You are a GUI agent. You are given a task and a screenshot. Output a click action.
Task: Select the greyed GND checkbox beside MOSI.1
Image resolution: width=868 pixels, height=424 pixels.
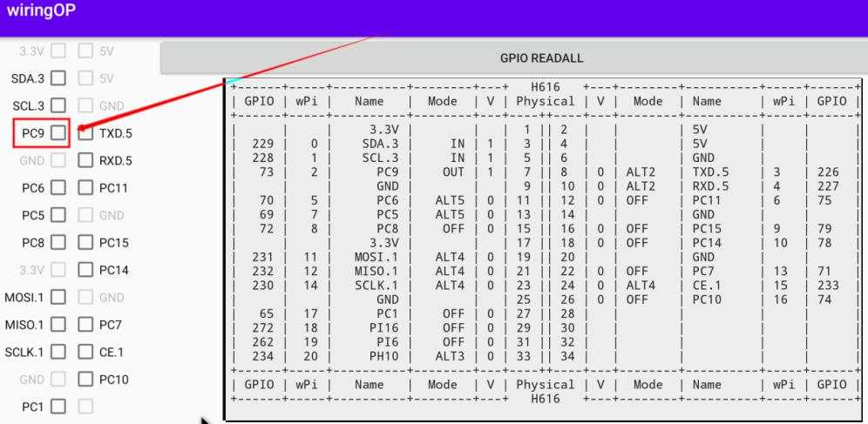[x=85, y=298]
